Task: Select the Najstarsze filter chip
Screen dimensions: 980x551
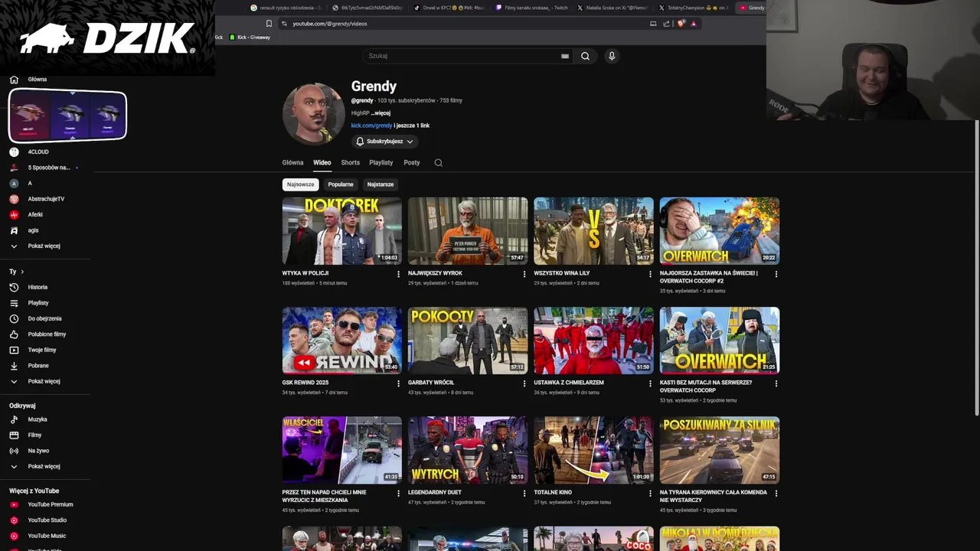Action: (381, 184)
